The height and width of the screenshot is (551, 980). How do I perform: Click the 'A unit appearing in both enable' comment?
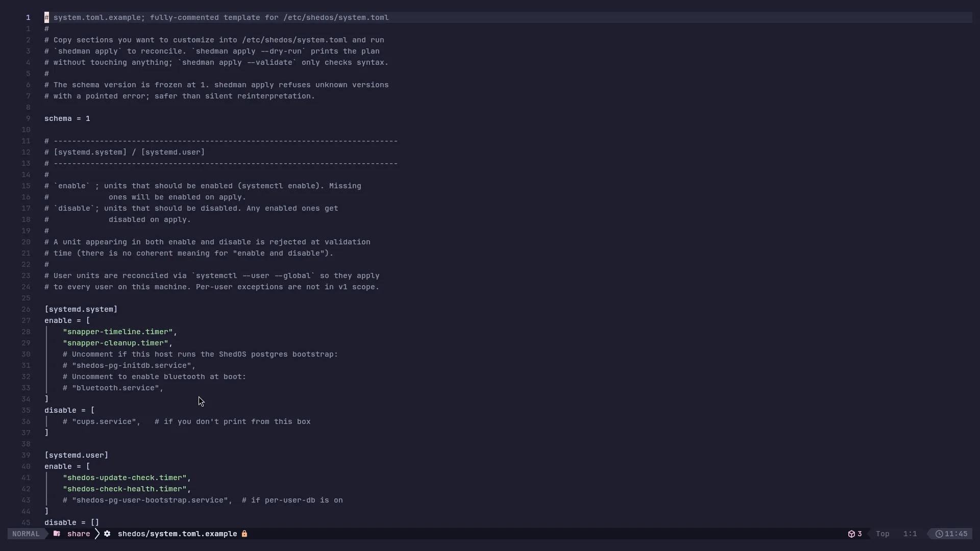(208, 242)
